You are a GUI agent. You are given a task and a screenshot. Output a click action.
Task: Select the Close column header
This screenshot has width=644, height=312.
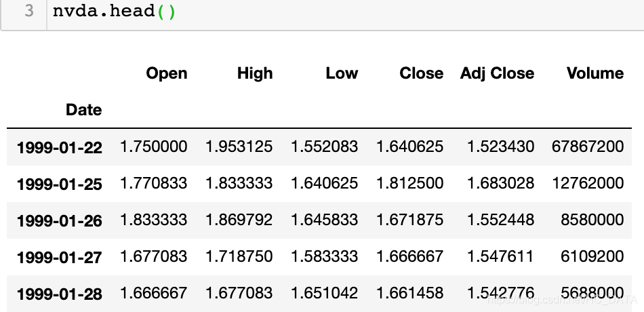pos(422,73)
